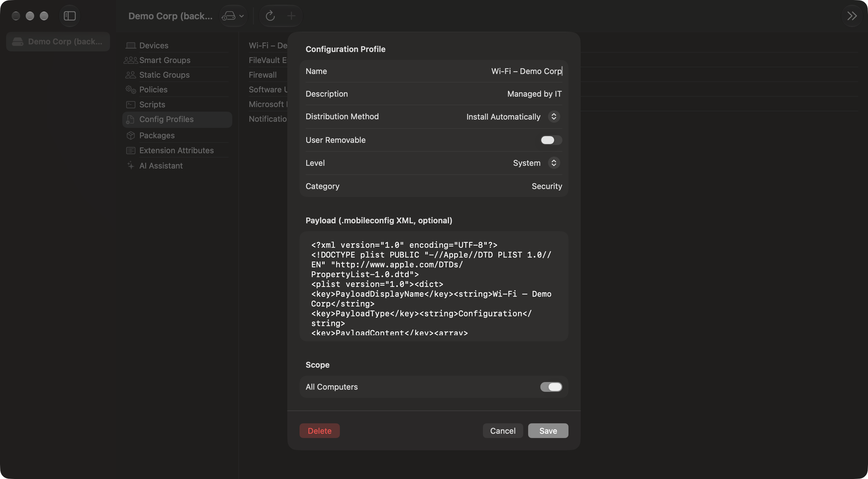Open Distribution Method dropdown

click(x=513, y=117)
